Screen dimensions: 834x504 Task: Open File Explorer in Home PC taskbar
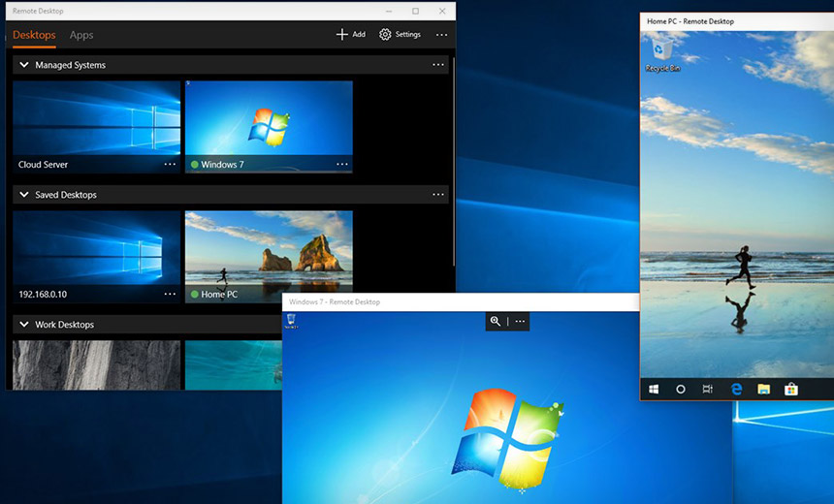[764, 390]
